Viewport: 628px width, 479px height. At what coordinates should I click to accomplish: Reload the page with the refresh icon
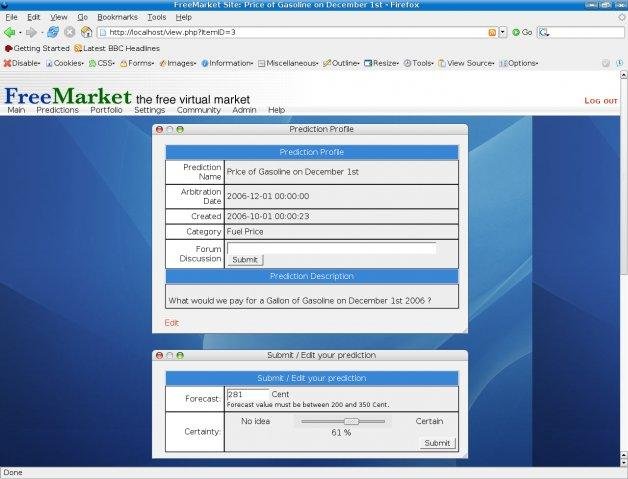tap(52, 32)
